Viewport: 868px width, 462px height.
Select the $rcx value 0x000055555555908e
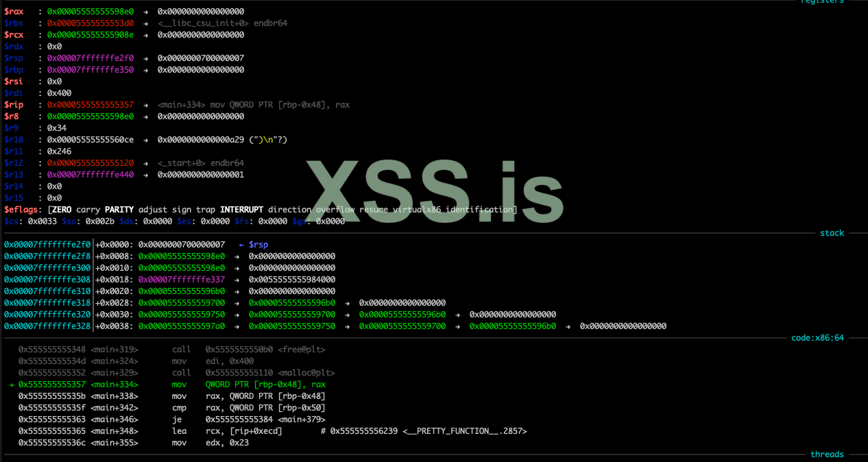(x=91, y=35)
